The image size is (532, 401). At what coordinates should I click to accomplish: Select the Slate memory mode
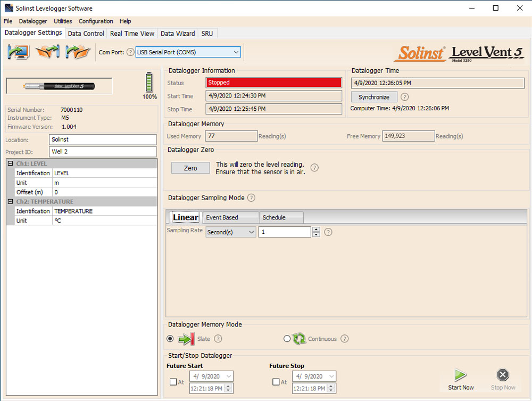pos(170,339)
